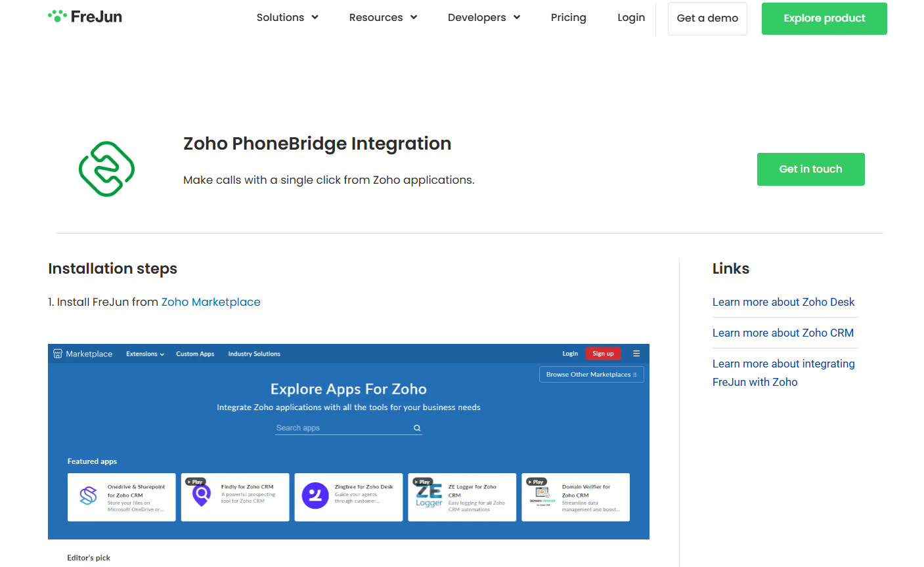Click the Findly purple magnifier icon
This screenshot has height=567, width=924.
pyautogui.click(x=202, y=495)
